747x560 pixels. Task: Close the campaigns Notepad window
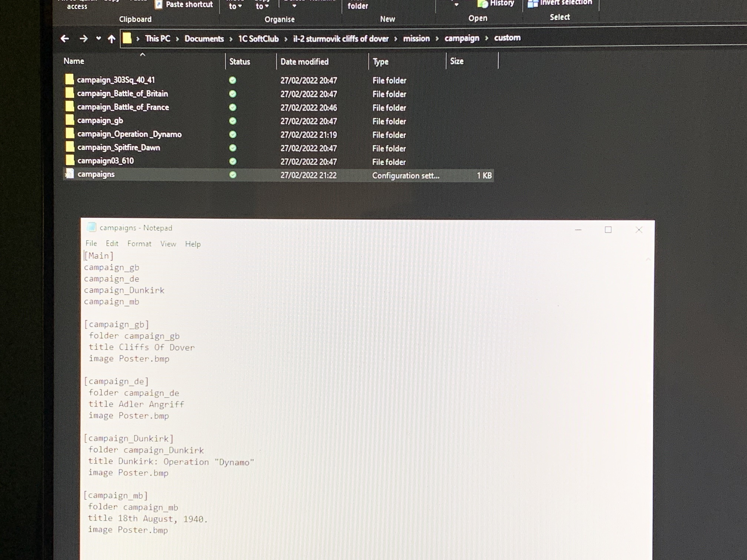coord(639,230)
